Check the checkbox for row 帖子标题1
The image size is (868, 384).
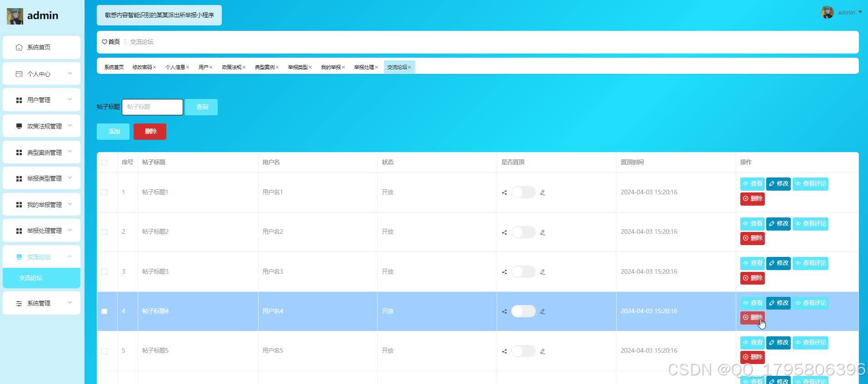pos(105,192)
